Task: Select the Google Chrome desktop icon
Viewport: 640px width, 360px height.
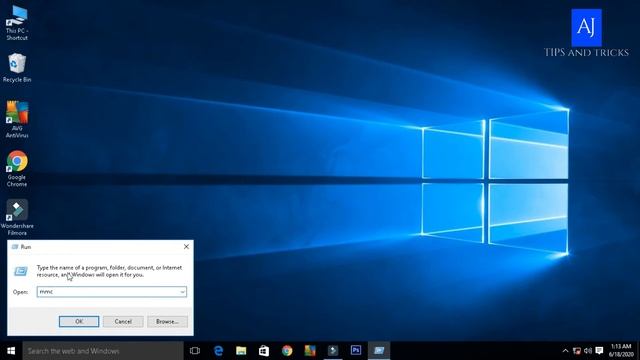Action: 17,169
